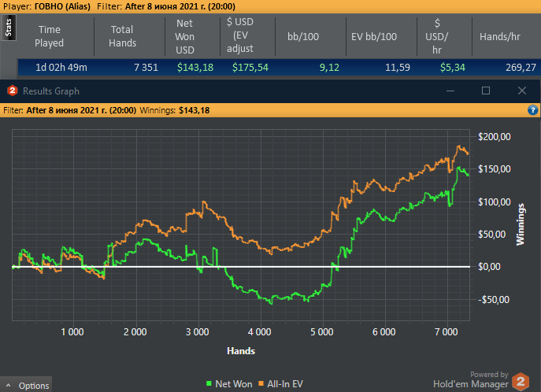Select the 1d 02h 49m time cell
Viewport: 541px width, 392px height.
point(61,67)
